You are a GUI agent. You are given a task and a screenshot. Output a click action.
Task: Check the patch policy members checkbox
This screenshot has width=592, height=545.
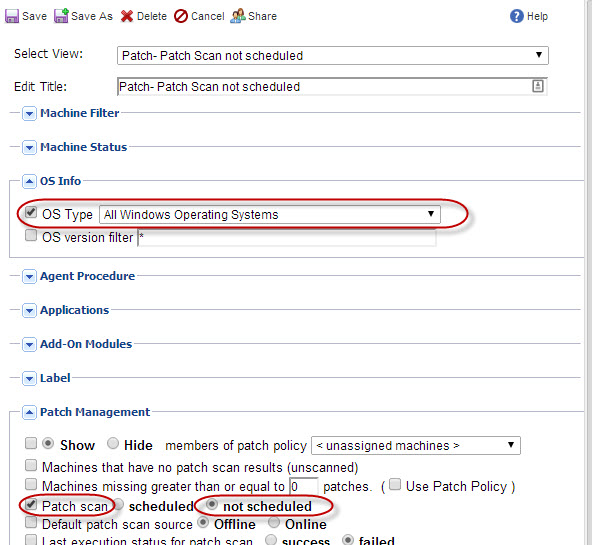pyautogui.click(x=31, y=443)
